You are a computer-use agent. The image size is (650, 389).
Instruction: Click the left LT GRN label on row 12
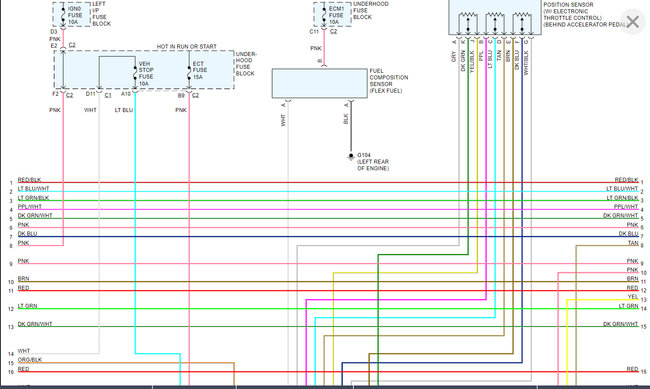click(27, 306)
